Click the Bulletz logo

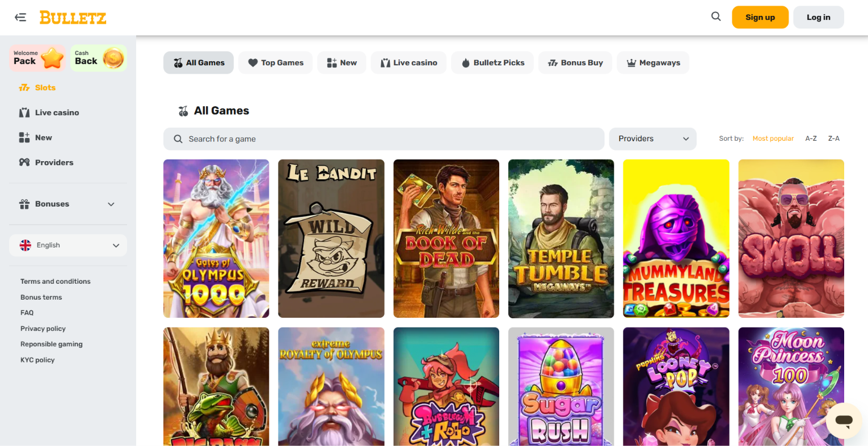coord(73,18)
